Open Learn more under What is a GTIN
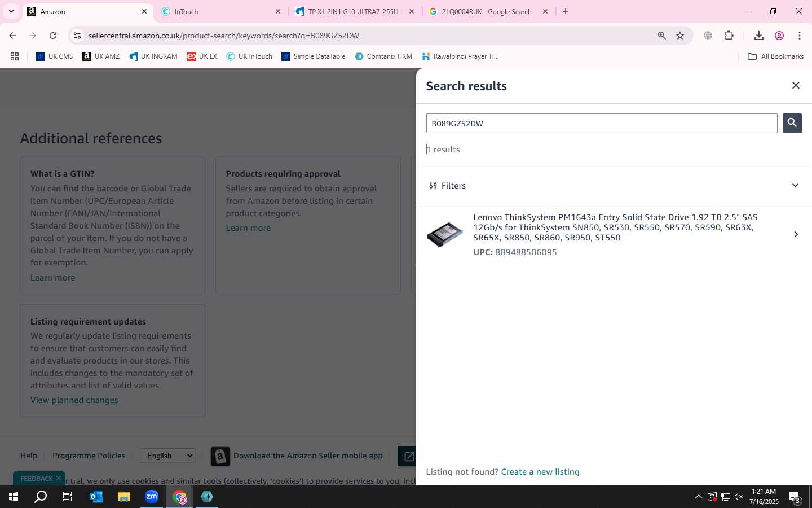Screen dimensions: 812x508 52,278
